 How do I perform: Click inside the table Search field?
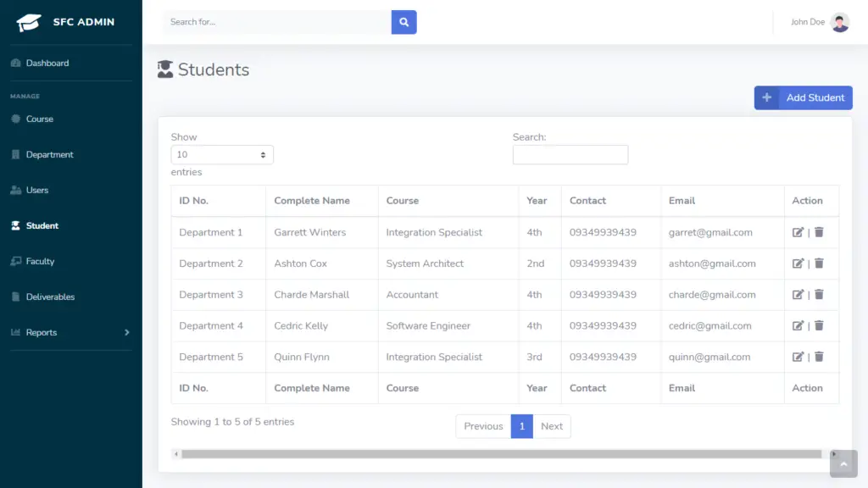[x=570, y=154]
